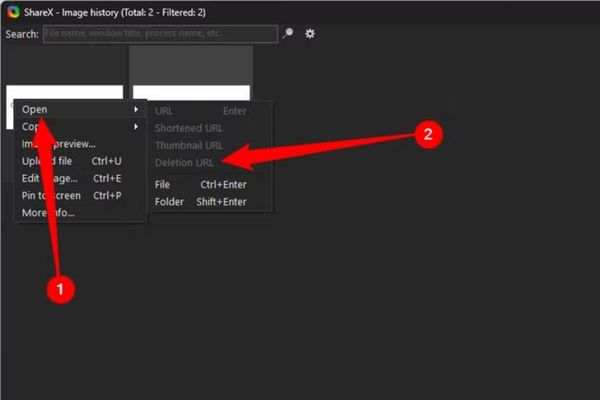Click the ShareX logo in the title bar
The height and width of the screenshot is (400, 600).
point(13,12)
